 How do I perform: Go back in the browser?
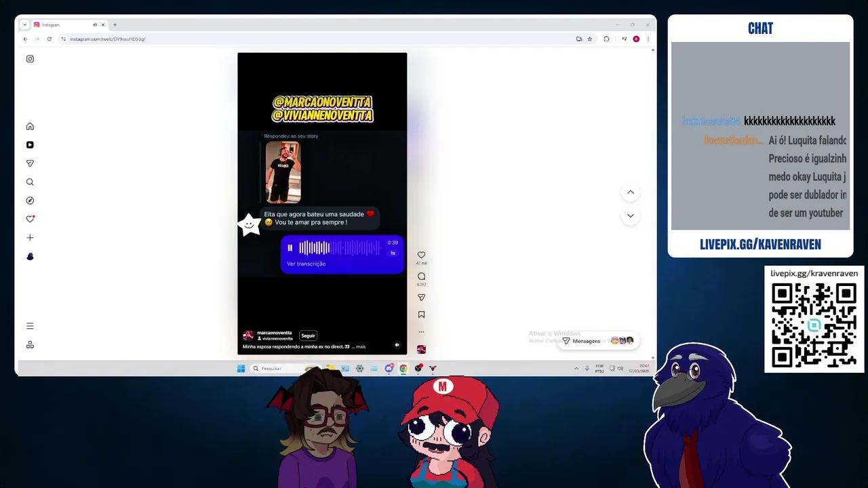26,39
